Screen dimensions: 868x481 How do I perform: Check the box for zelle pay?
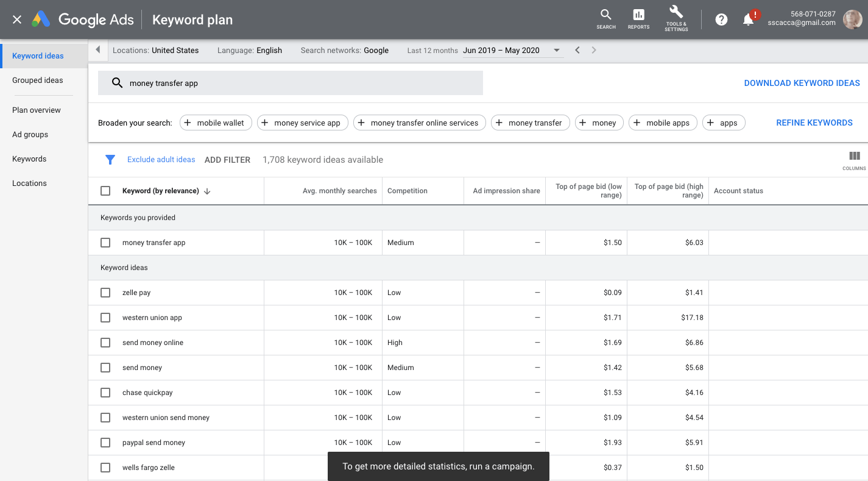(x=105, y=293)
